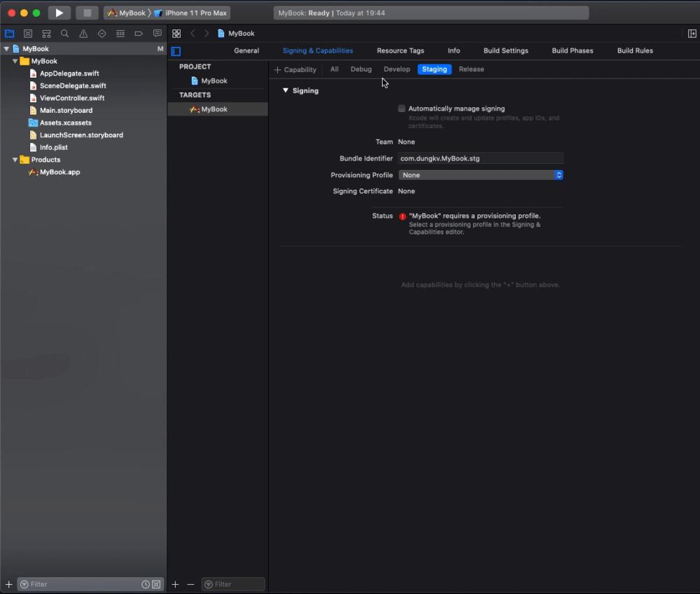Collapse the MyBook group folder triangle
This screenshot has width=700, height=594.
15,61
